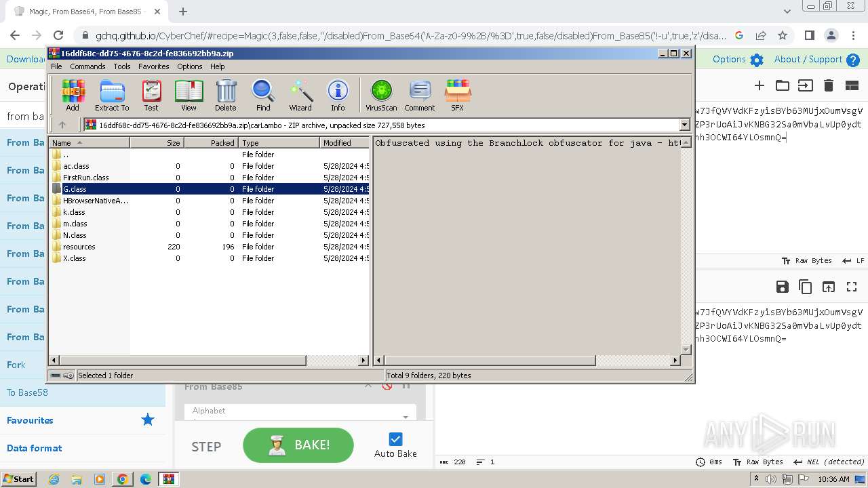Open CyberChef Options gear
Viewport: 868px width, 488px height.
coord(757,60)
